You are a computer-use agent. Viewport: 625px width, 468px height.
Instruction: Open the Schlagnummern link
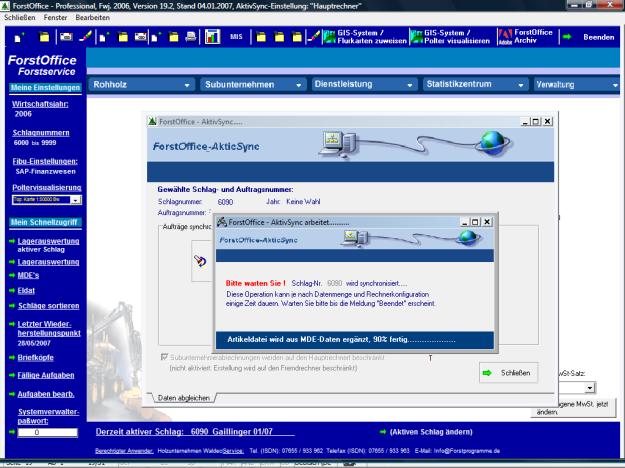[x=41, y=133]
